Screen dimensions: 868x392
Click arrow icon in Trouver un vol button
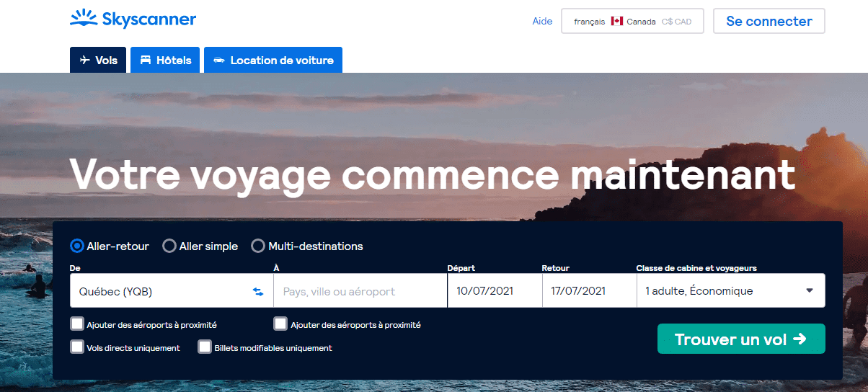[799, 339]
